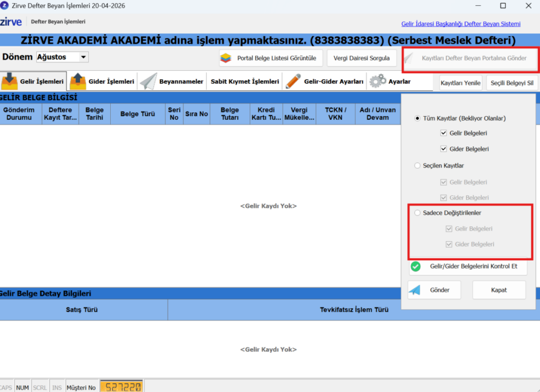This screenshot has width=540, height=392.
Task: Click the Belge Tutarı column header
Action: point(230,113)
